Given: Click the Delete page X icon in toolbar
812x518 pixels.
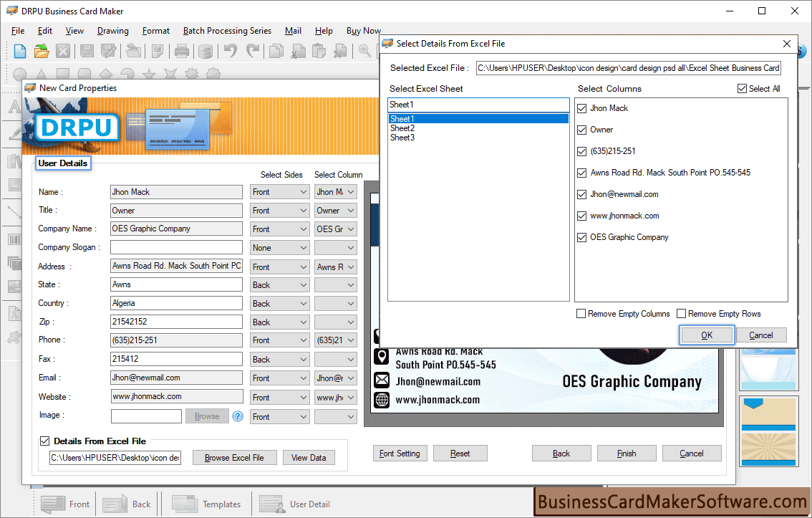Looking at the screenshot, I should pos(341,51).
